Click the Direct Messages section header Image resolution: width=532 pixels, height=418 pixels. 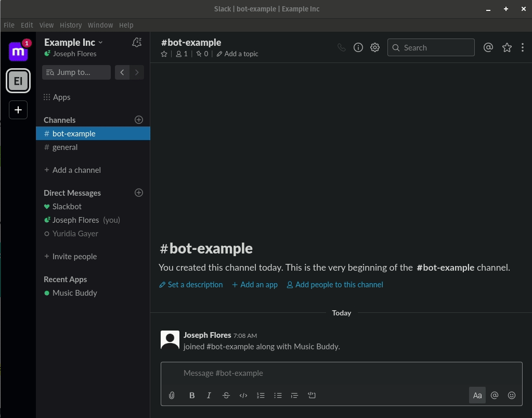pos(72,193)
